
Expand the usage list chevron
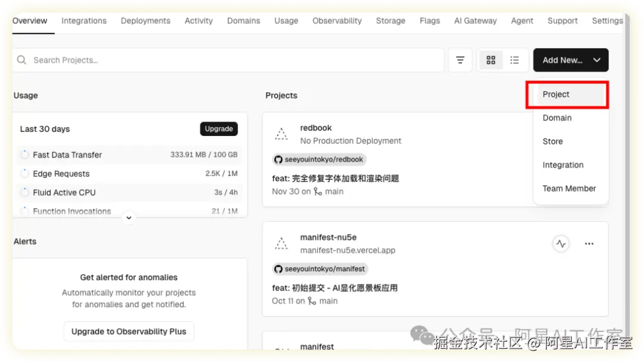(x=129, y=218)
